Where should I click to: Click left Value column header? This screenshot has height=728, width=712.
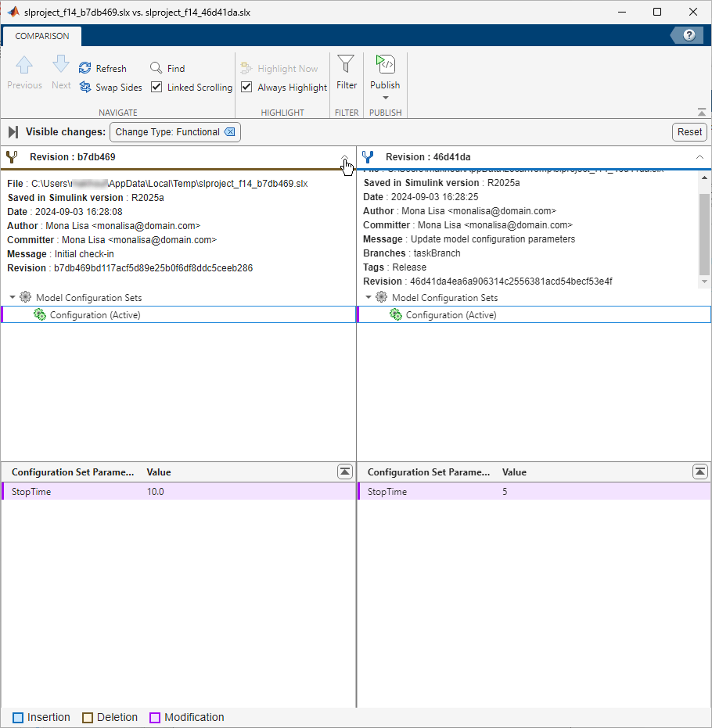159,472
